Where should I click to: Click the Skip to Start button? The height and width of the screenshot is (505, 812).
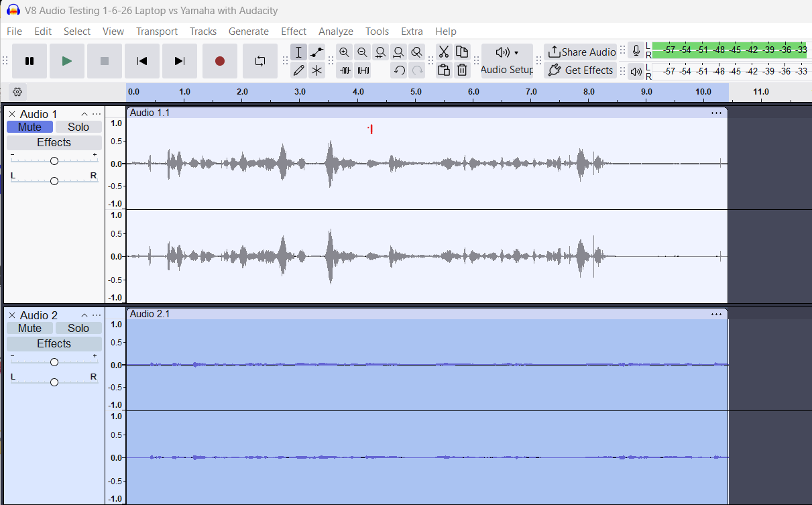(x=142, y=61)
